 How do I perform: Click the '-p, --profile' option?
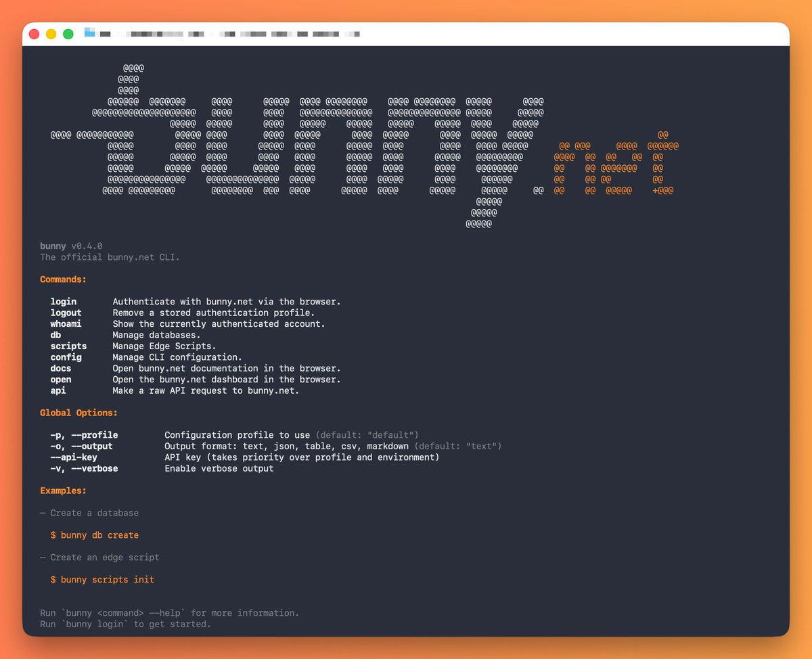pos(84,435)
